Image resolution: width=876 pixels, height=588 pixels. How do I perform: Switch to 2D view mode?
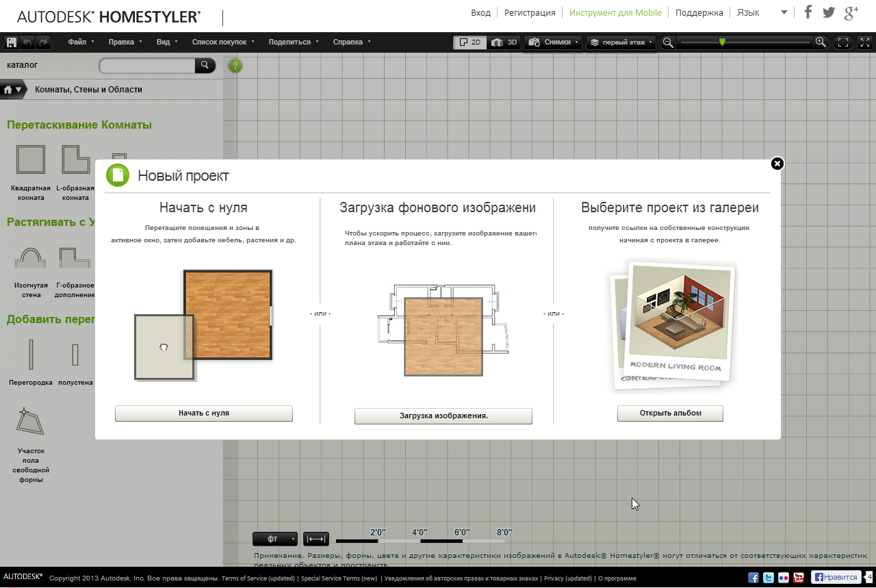[x=469, y=42]
